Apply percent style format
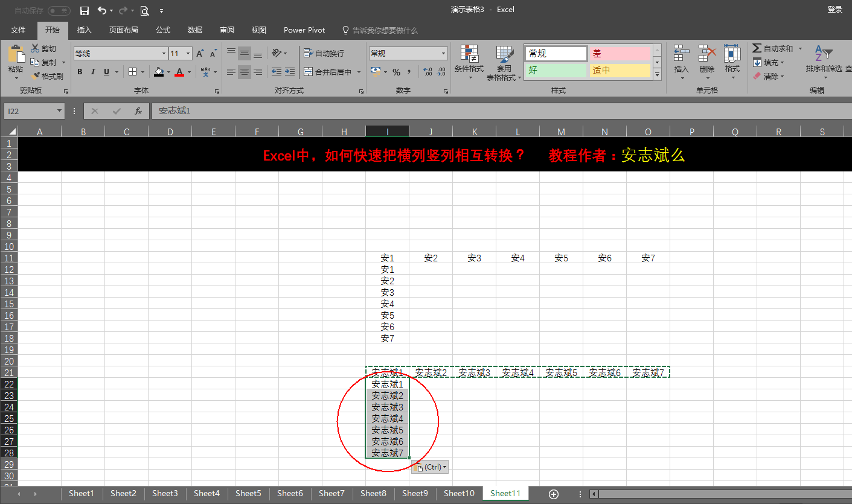The height and width of the screenshot is (504, 852). [x=397, y=72]
